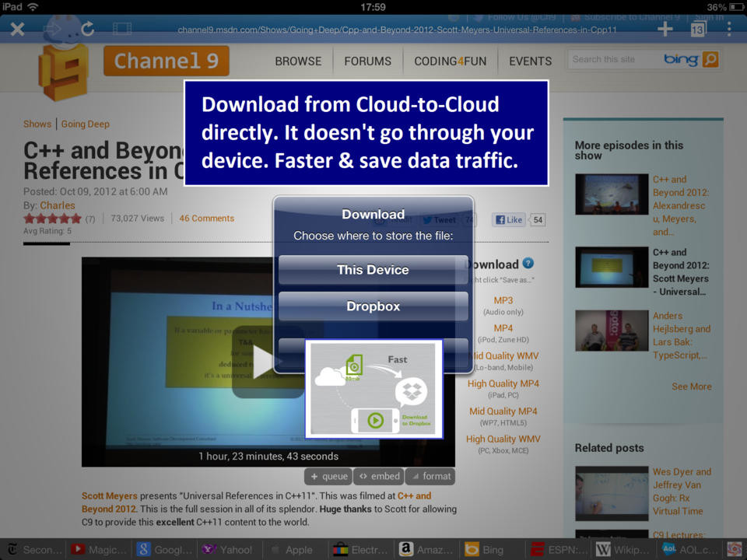Open Alexandrescu, Meyers episode thumbnail
The width and height of the screenshot is (747, 560).
click(x=612, y=194)
